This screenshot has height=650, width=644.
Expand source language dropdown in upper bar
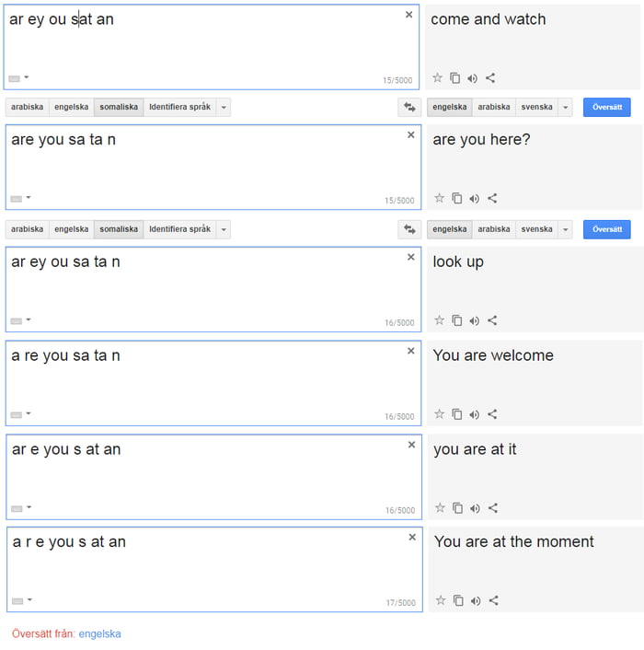(x=224, y=108)
